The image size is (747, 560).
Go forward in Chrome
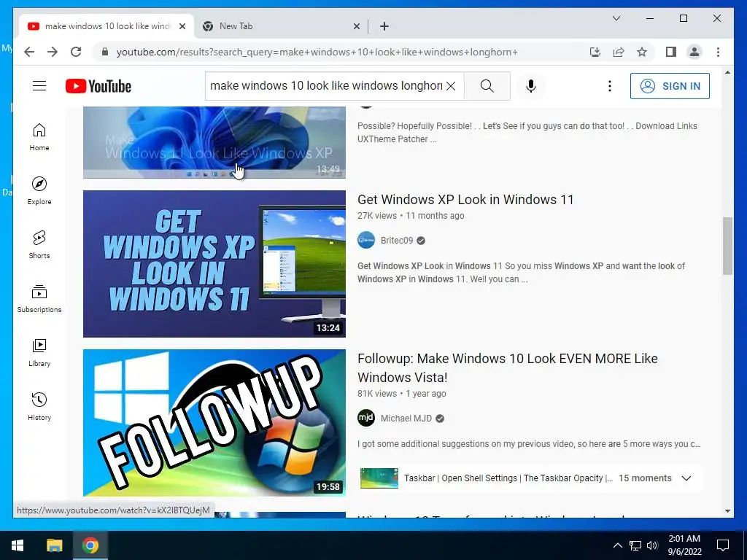pos(53,52)
